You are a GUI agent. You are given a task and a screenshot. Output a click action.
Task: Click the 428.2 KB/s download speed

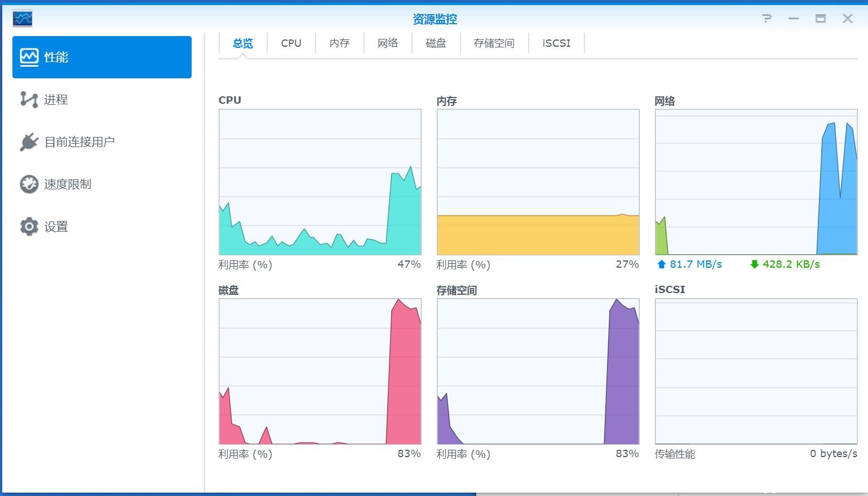click(x=791, y=264)
